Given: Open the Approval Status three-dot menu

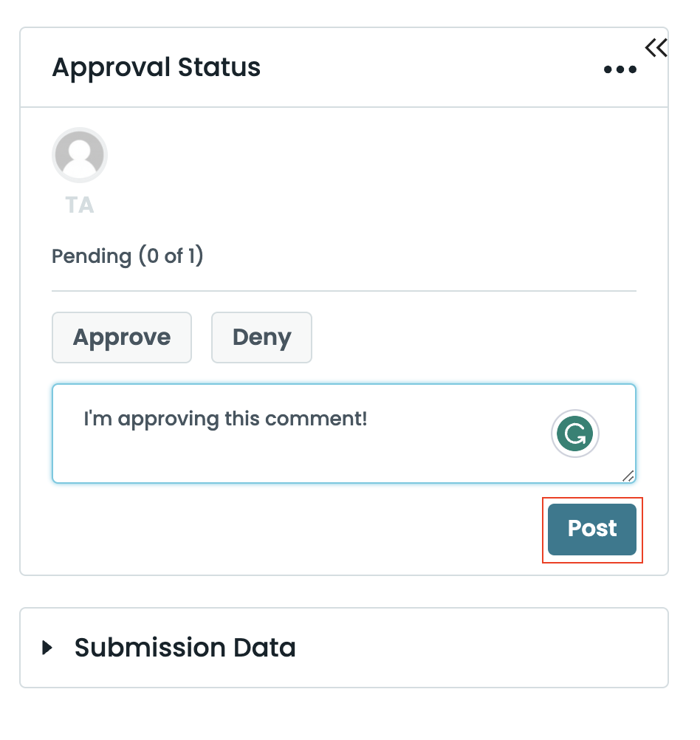Looking at the screenshot, I should [x=620, y=69].
